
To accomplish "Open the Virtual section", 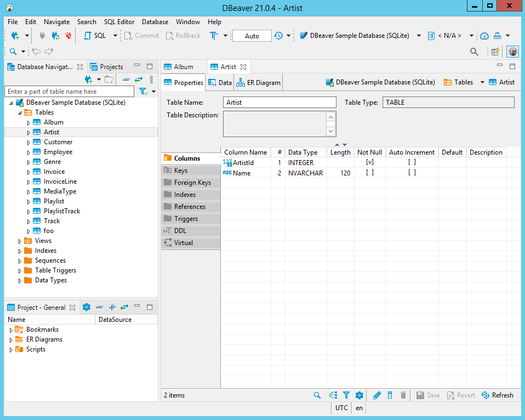I will [191, 243].
